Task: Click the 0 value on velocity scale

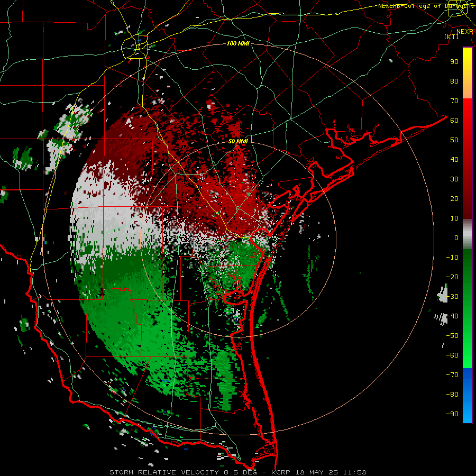Action: (456, 237)
